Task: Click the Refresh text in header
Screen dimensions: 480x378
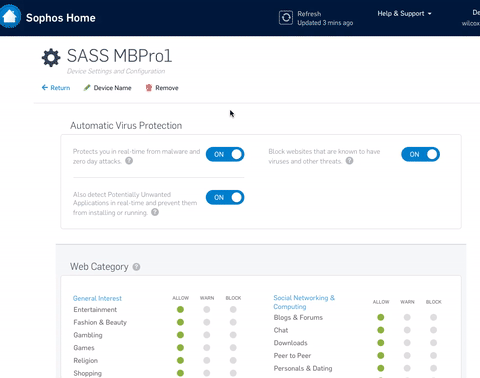Action: [309, 14]
